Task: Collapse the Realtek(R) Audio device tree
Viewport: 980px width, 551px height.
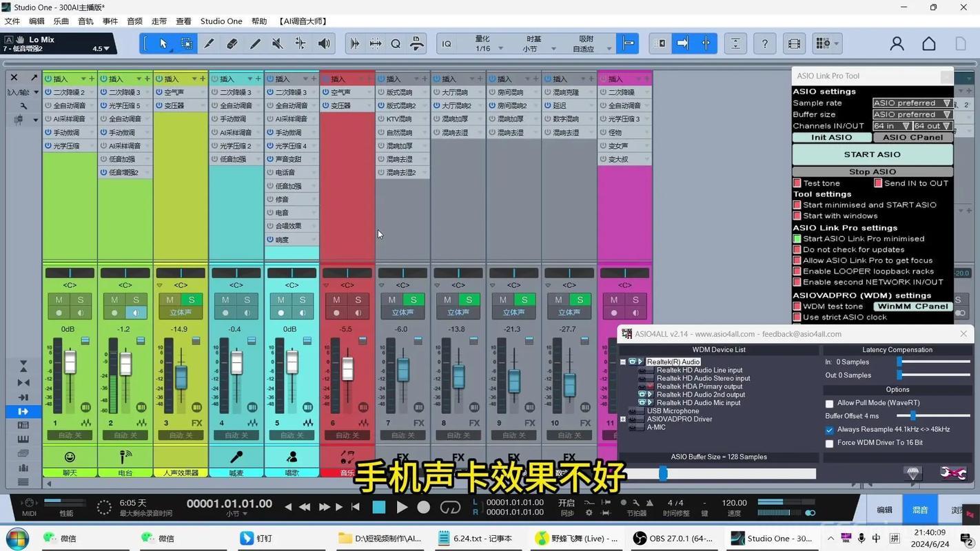Action: click(623, 362)
